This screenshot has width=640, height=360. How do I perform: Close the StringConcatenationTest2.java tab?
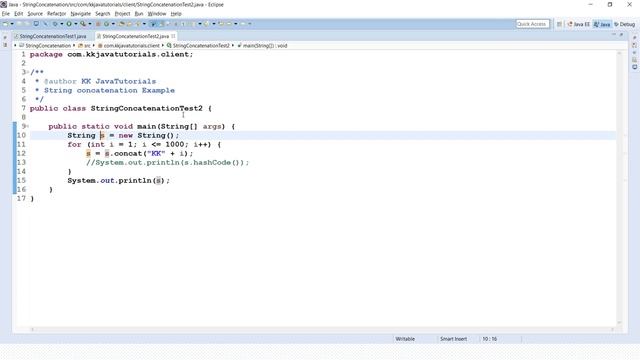click(x=173, y=36)
